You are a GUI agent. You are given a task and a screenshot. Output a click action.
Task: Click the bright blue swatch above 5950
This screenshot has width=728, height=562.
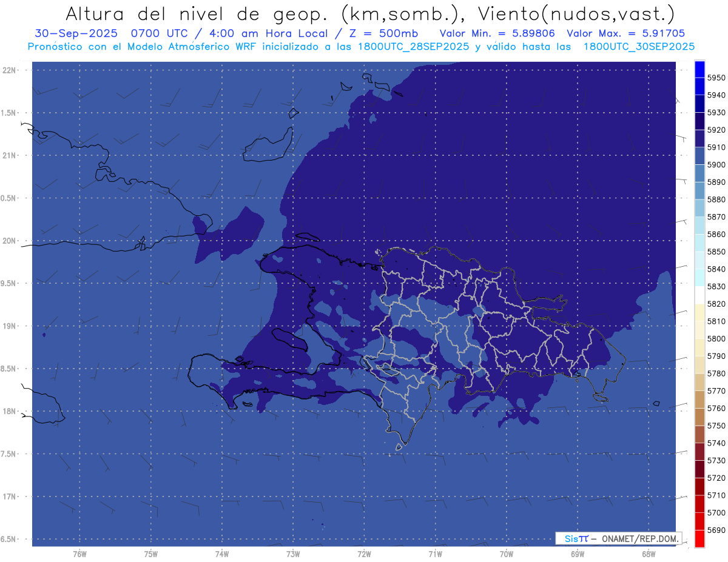pyautogui.click(x=699, y=69)
